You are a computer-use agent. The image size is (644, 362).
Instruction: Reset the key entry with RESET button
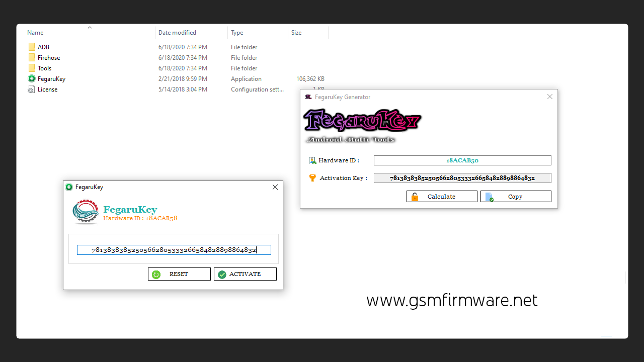click(x=179, y=274)
